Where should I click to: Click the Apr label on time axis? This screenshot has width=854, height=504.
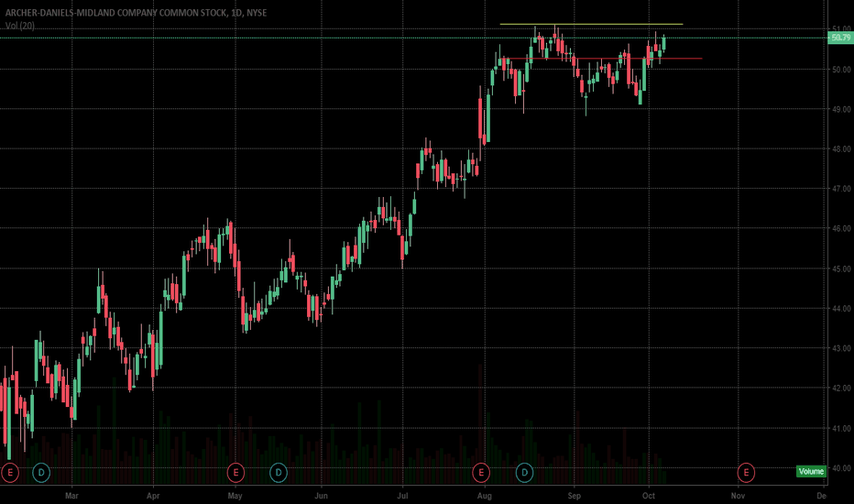point(153,495)
